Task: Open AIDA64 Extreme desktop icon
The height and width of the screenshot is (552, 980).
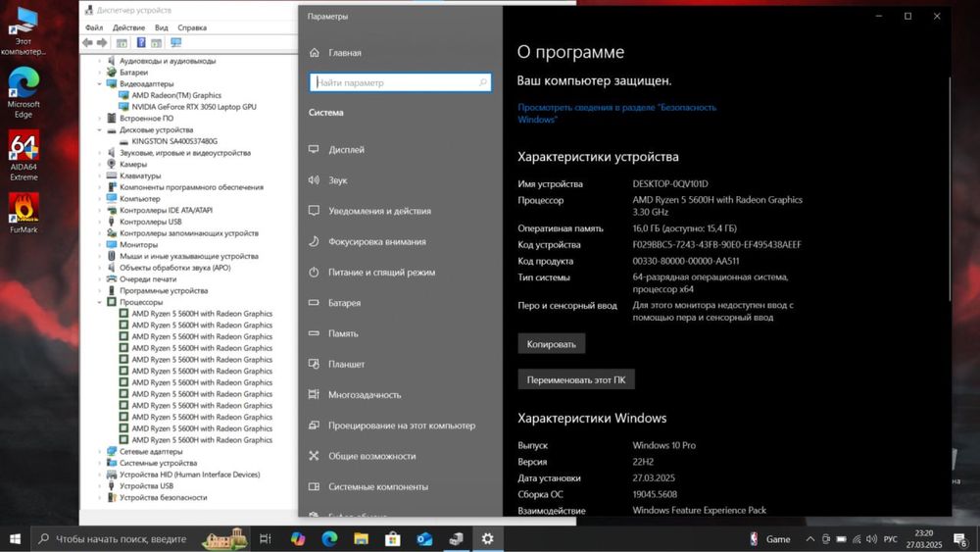Action: pyautogui.click(x=24, y=155)
